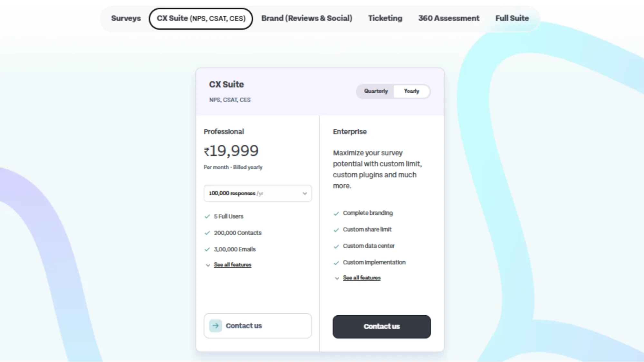Toggle the Quarterly/Yearly billing switch

click(393, 91)
